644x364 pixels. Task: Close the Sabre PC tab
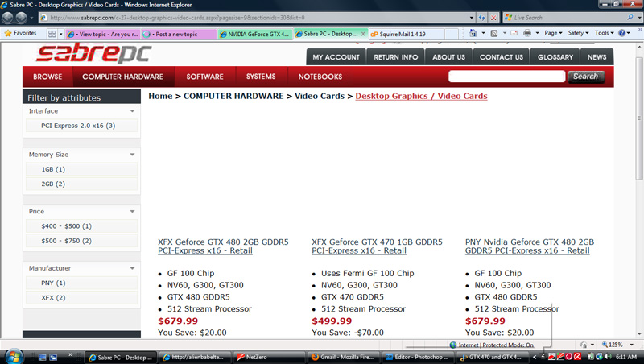[363, 34]
